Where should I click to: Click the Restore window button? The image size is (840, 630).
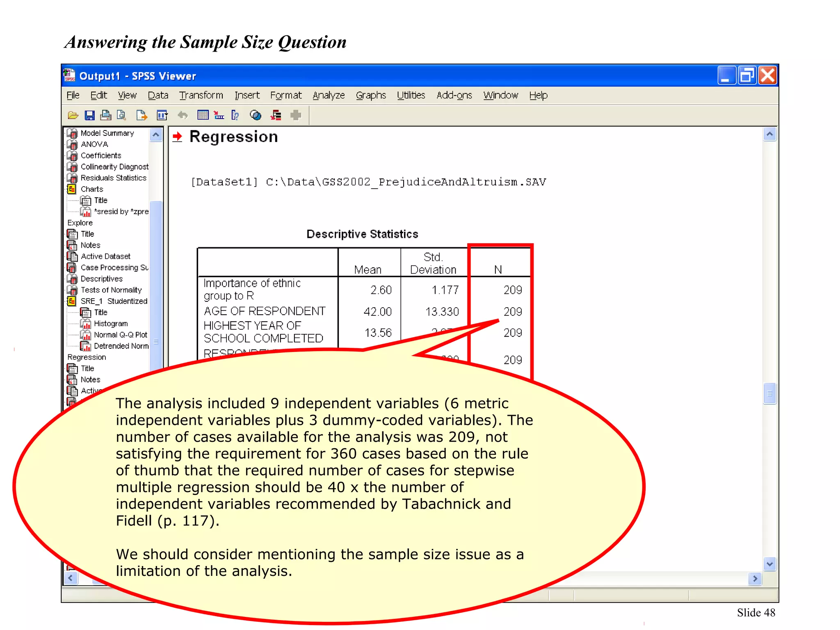pos(747,75)
